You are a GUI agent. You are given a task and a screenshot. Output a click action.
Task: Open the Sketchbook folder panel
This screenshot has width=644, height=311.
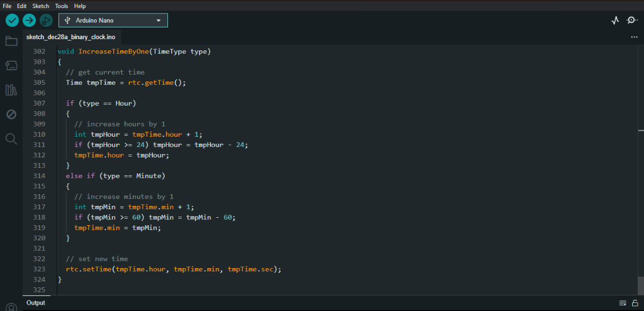11,41
